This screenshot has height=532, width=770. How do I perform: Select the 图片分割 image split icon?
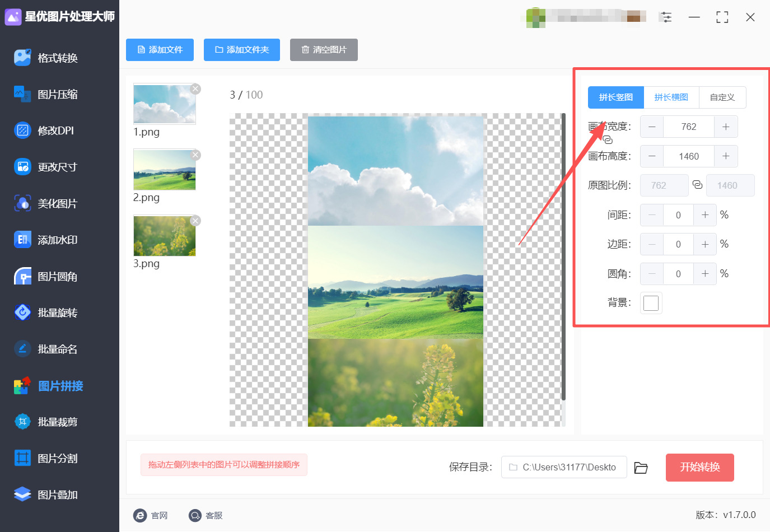[22, 458]
